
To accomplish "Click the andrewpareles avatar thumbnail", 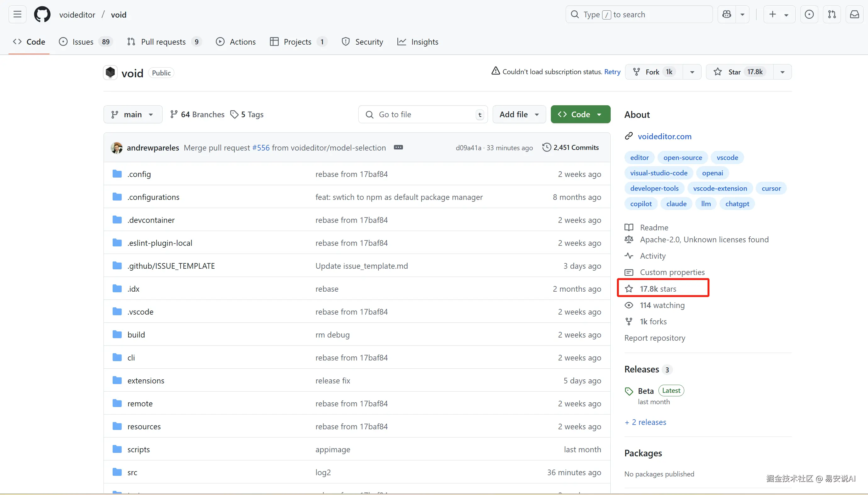I will [x=117, y=147].
